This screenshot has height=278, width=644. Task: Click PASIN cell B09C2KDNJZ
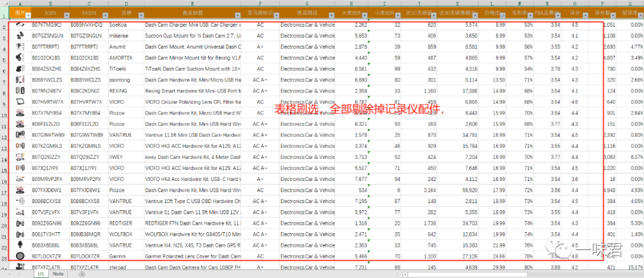pyautogui.click(x=89, y=90)
